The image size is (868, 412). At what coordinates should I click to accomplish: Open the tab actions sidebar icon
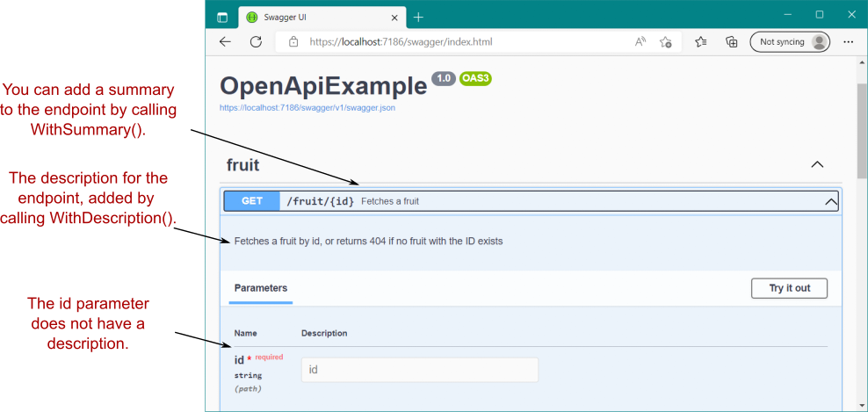tap(222, 18)
